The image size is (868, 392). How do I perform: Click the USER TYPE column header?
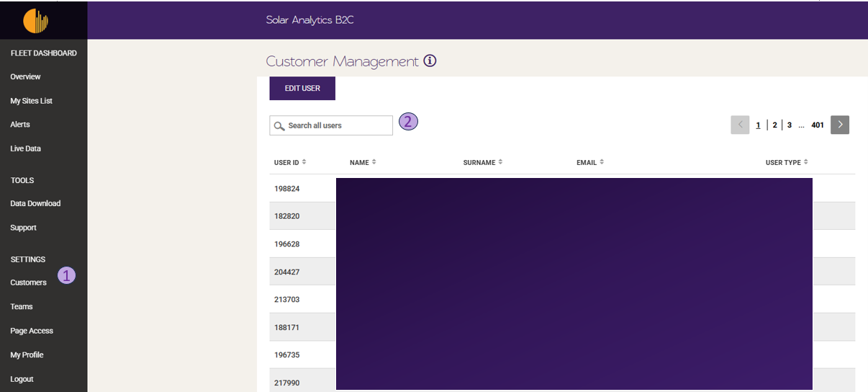(783, 163)
